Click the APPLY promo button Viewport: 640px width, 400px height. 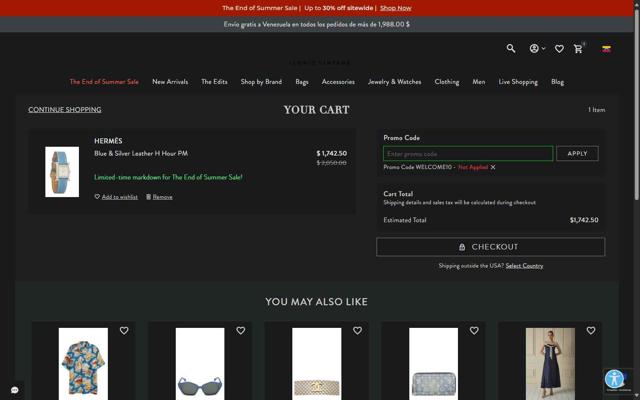577,153
